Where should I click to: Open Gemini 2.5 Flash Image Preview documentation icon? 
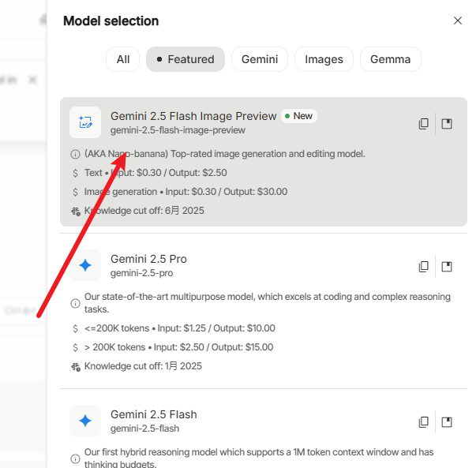447,124
